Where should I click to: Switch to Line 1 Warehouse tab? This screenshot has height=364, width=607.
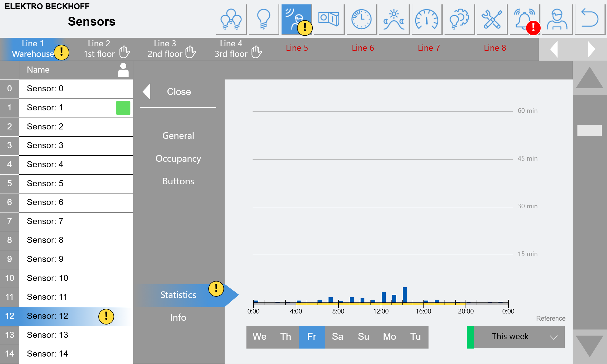pos(33,49)
